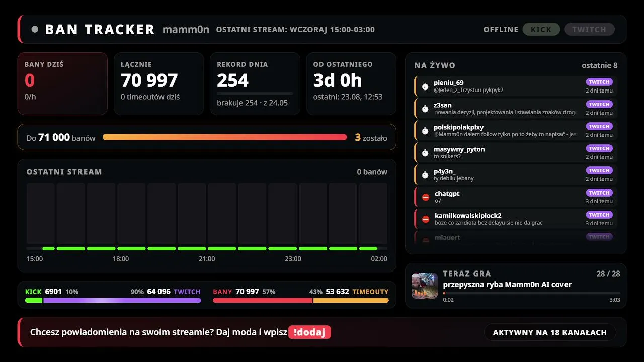Click the TWITCH badge on masywny_pyton row
Image resolution: width=644 pixels, height=362 pixels.
coord(599,148)
